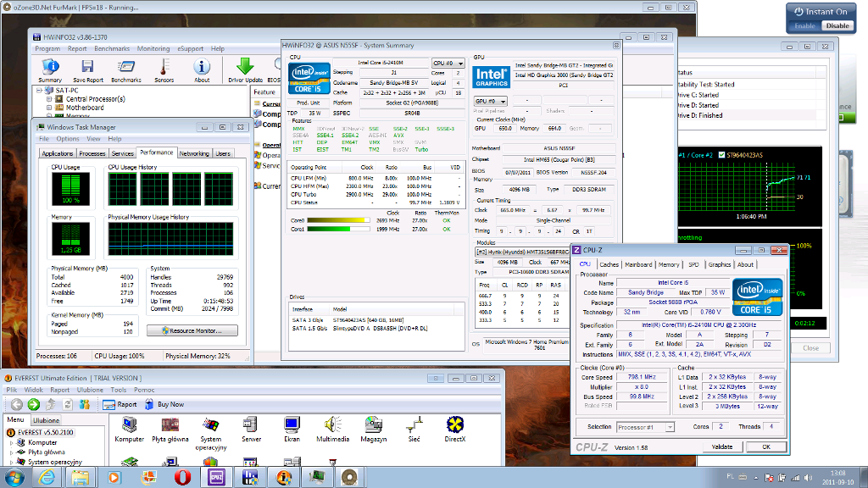Viewport: 868px width, 488px height.
Task: Expand Komputer in the EVEREST tree
Action: pyautogui.click(x=11, y=442)
